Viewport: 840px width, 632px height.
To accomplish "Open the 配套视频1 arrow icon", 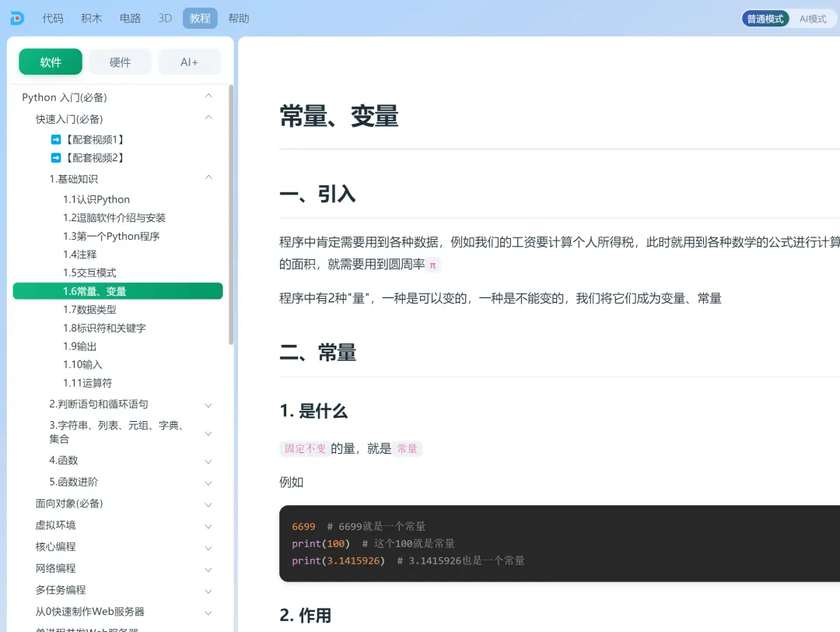I will tap(56, 139).
